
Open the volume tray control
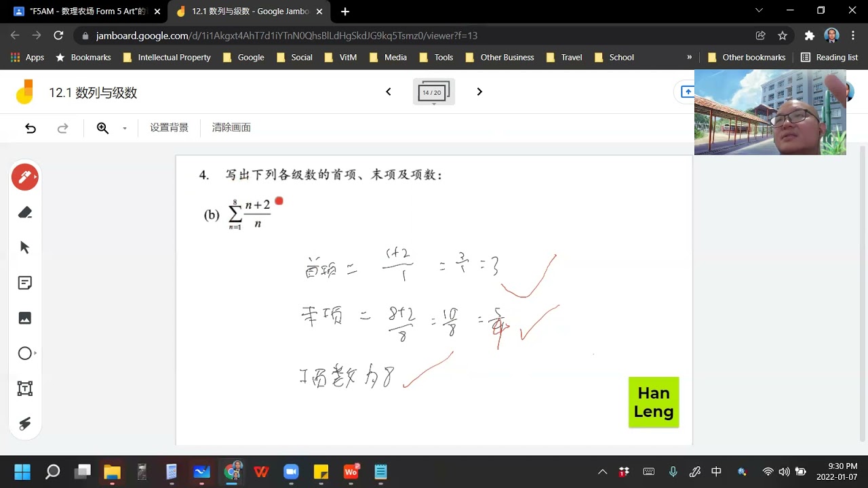785,472
